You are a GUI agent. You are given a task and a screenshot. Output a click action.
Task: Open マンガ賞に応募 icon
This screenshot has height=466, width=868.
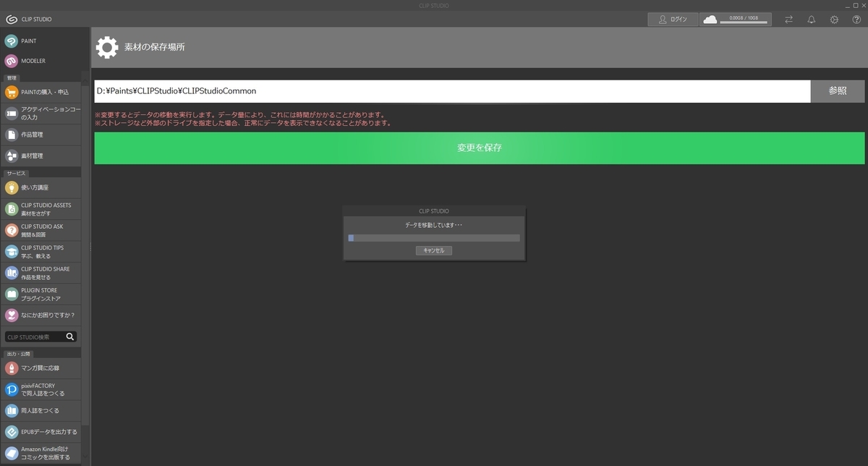pyautogui.click(x=12, y=368)
